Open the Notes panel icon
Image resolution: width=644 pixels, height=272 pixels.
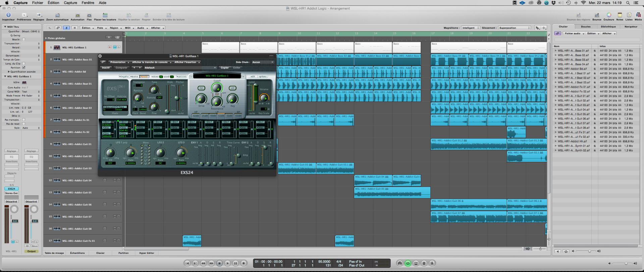[620, 15]
